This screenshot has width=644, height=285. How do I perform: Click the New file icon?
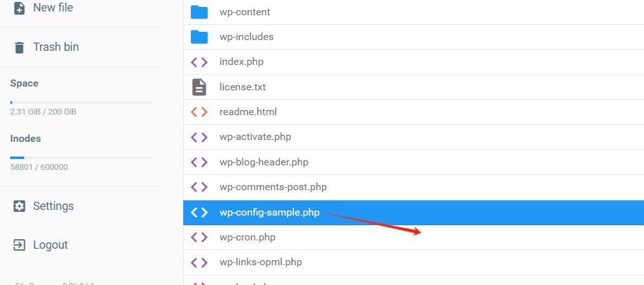[x=20, y=8]
